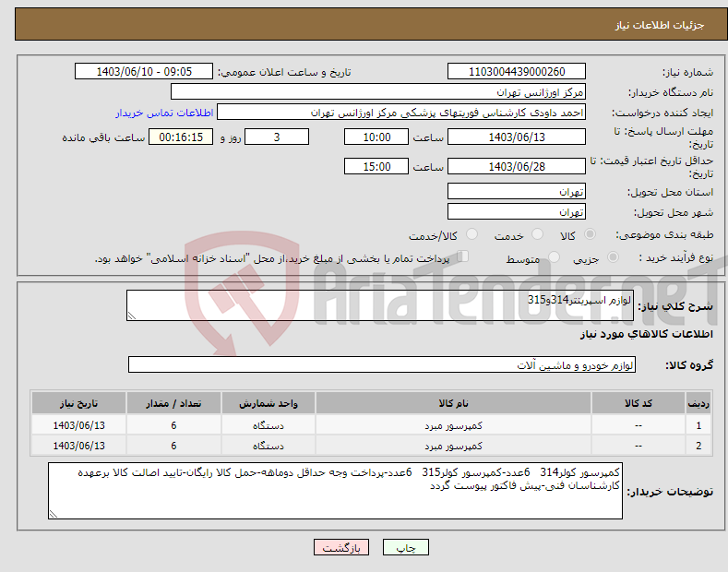
Task: Click the price validity time 15:00 field
Action: (376, 166)
